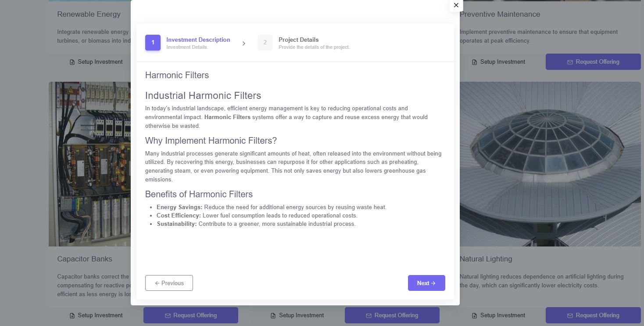Click the step 2 number badge
Image resolution: width=644 pixels, height=326 pixels.
pos(265,43)
